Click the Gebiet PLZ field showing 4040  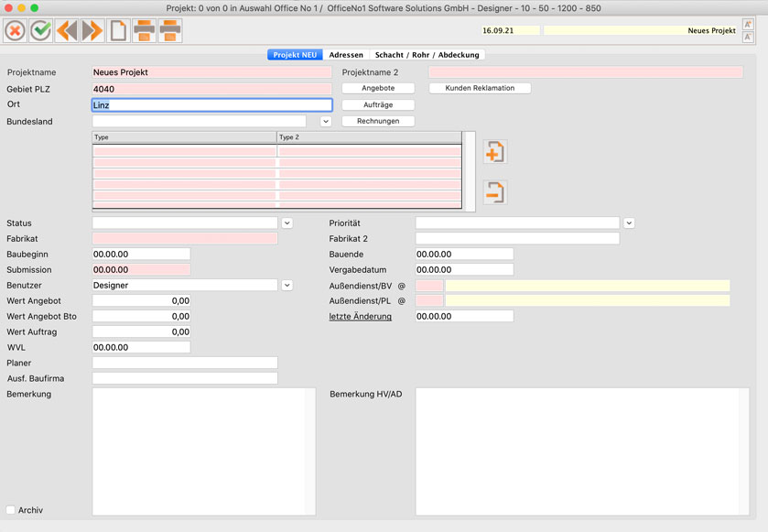tap(211, 89)
